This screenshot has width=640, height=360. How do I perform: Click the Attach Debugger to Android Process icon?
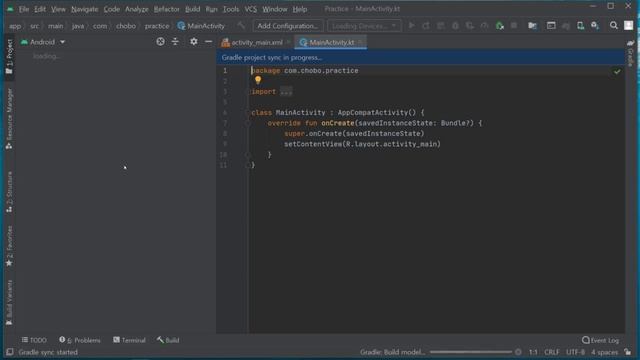point(500,26)
